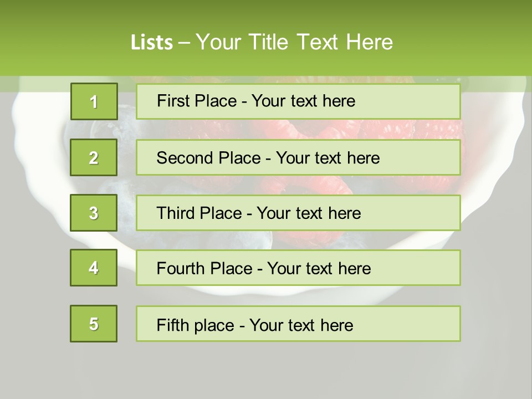This screenshot has width=532, height=399.
Task: Click the words 'First Place'
Action: coord(197,101)
